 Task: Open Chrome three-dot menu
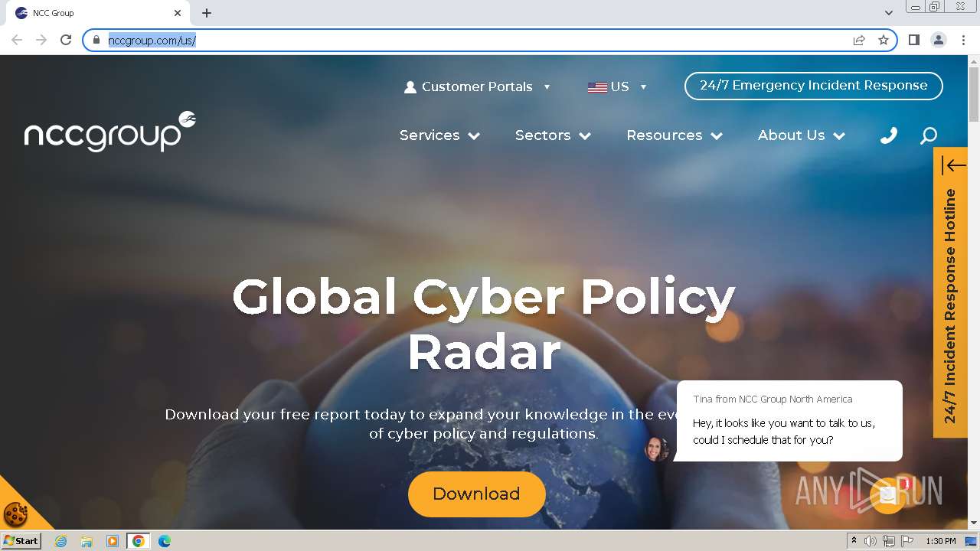[x=963, y=40]
